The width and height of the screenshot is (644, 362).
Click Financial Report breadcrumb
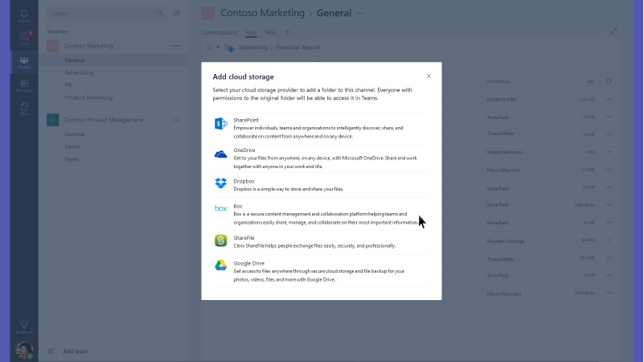297,47
